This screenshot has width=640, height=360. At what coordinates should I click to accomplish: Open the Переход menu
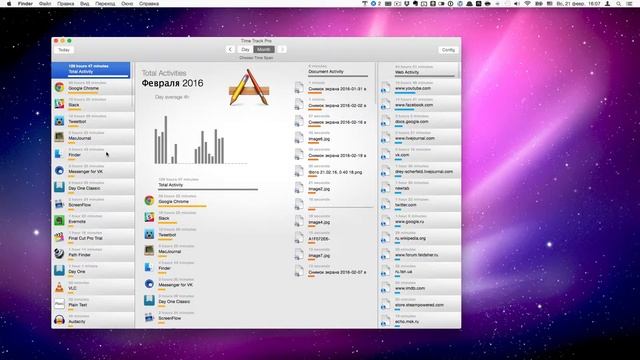pos(105,4)
